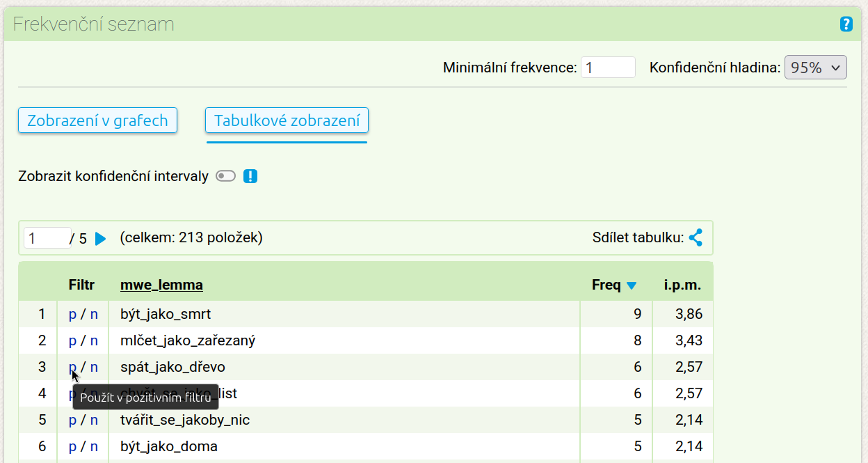868x463 pixels.
Task: Apply negative filter for mlčet_jako_zařezaný
Action: pyautogui.click(x=94, y=340)
